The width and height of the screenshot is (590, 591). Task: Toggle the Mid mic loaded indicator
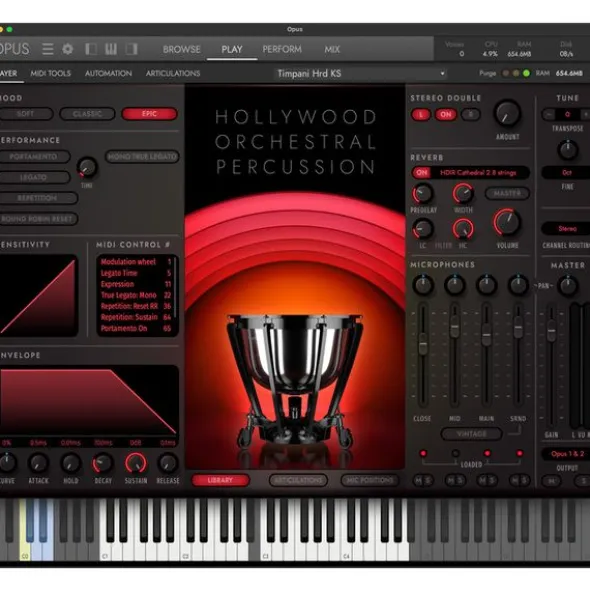455,453
